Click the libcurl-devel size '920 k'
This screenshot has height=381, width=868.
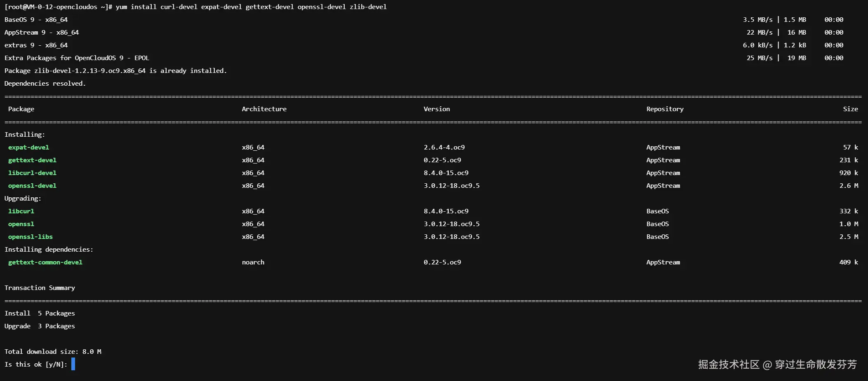pos(849,173)
